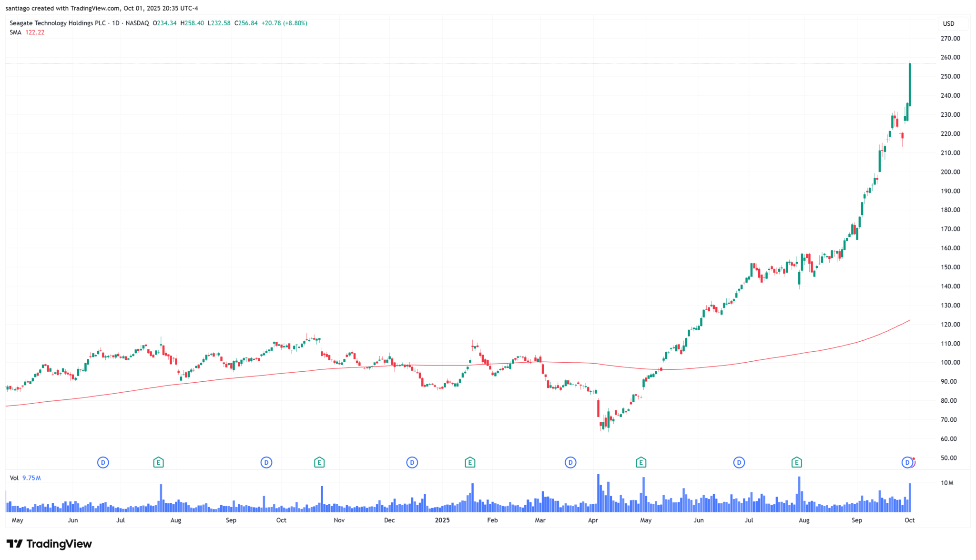
Task: Select the dividend marker in mid December 2024
Action: [x=412, y=462]
